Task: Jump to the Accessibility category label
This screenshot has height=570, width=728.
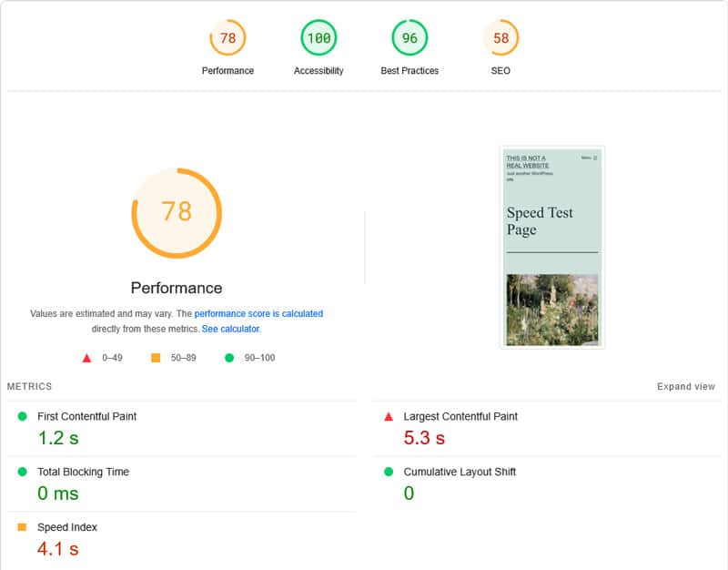Action: [318, 71]
